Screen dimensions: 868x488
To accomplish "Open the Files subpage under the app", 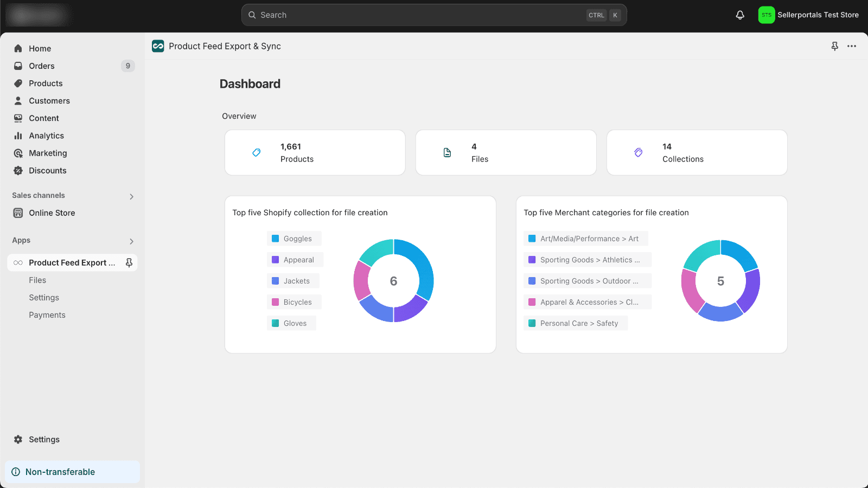I will coord(37,280).
